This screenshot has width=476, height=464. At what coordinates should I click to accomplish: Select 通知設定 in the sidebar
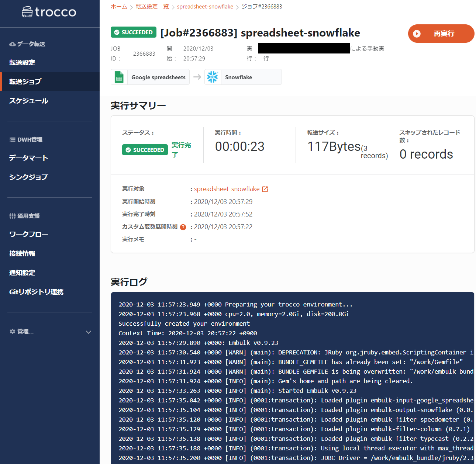pos(22,273)
